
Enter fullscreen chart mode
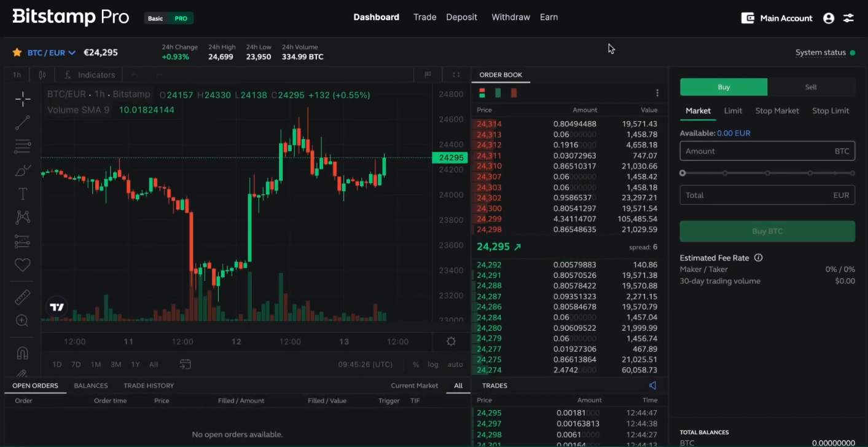pos(456,75)
